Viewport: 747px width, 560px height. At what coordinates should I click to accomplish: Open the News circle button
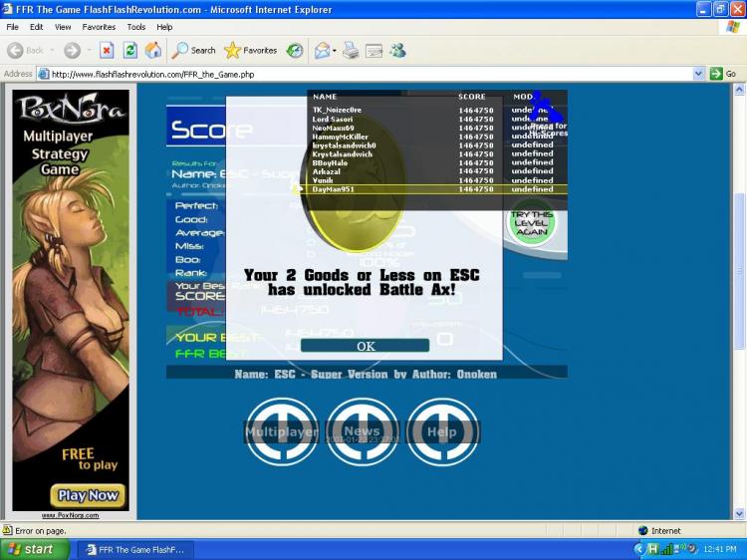(x=363, y=431)
